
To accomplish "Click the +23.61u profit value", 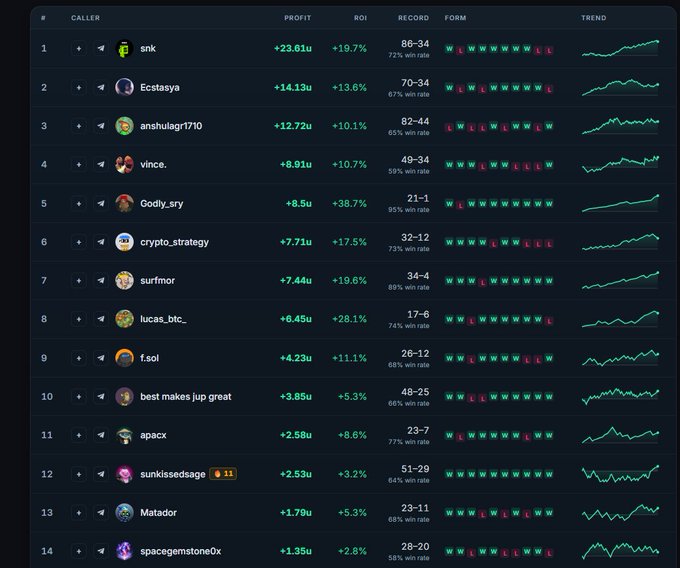I will click(x=293, y=49).
